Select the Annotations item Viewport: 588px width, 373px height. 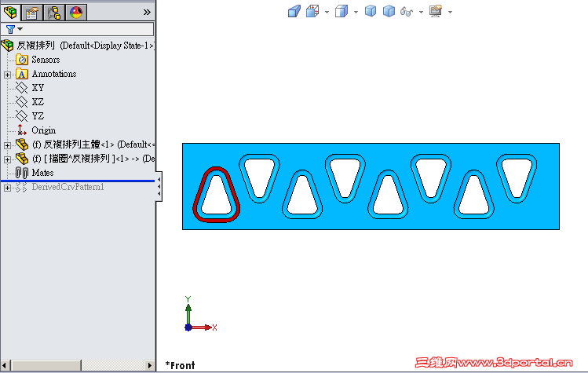pyautogui.click(x=54, y=74)
